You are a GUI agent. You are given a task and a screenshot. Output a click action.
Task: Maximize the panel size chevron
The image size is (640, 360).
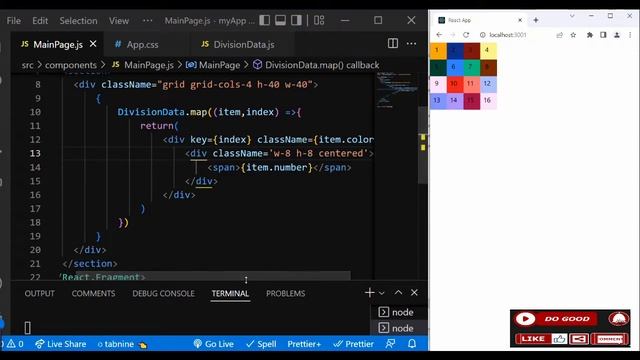coord(398,293)
